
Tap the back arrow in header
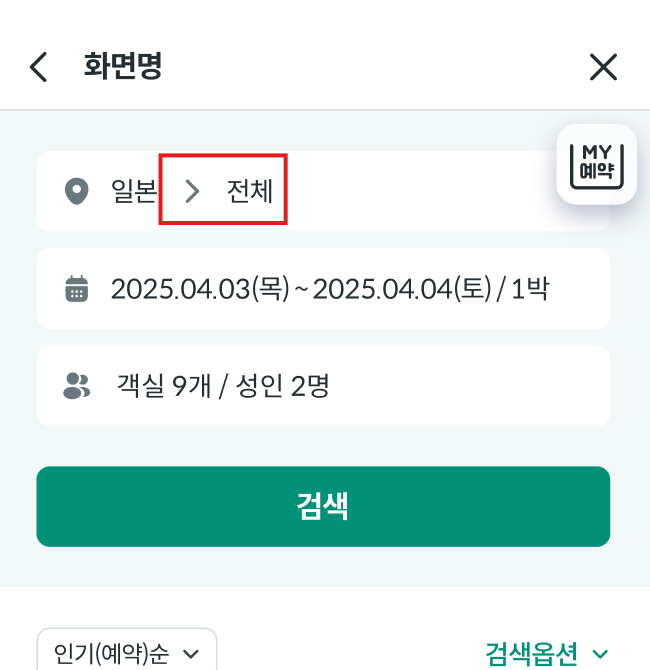click(x=38, y=67)
